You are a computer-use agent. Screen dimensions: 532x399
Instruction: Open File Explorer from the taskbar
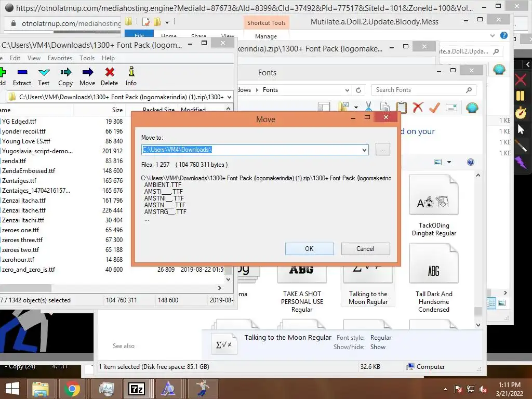coord(41,389)
